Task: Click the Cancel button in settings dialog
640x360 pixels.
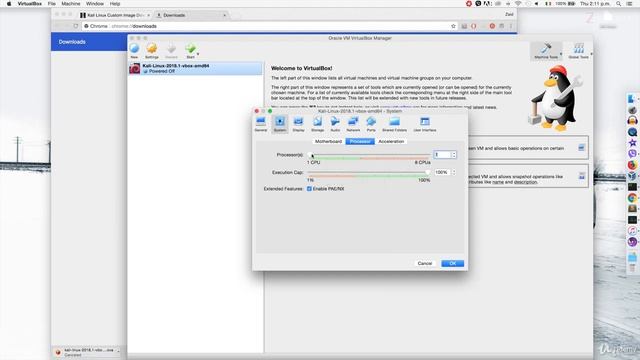Action: (x=424, y=263)
